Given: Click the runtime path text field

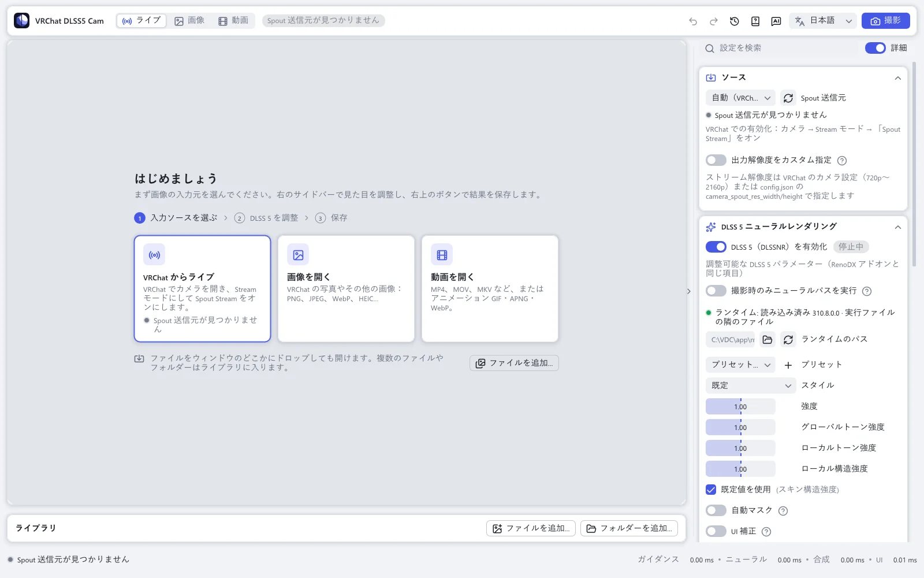Looking at the screenshot, I should click(731, 339).
